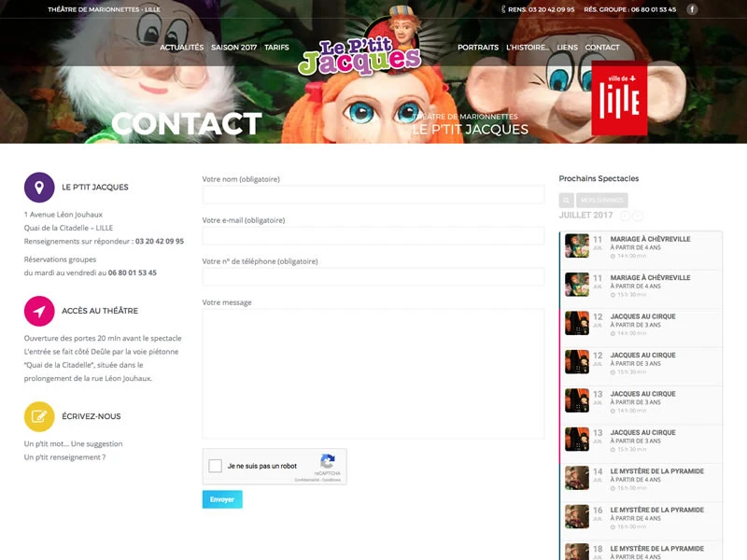Open Le Mystère de la Pyramide 16 juil event
The image size is (747, 560).
[641, 522]
